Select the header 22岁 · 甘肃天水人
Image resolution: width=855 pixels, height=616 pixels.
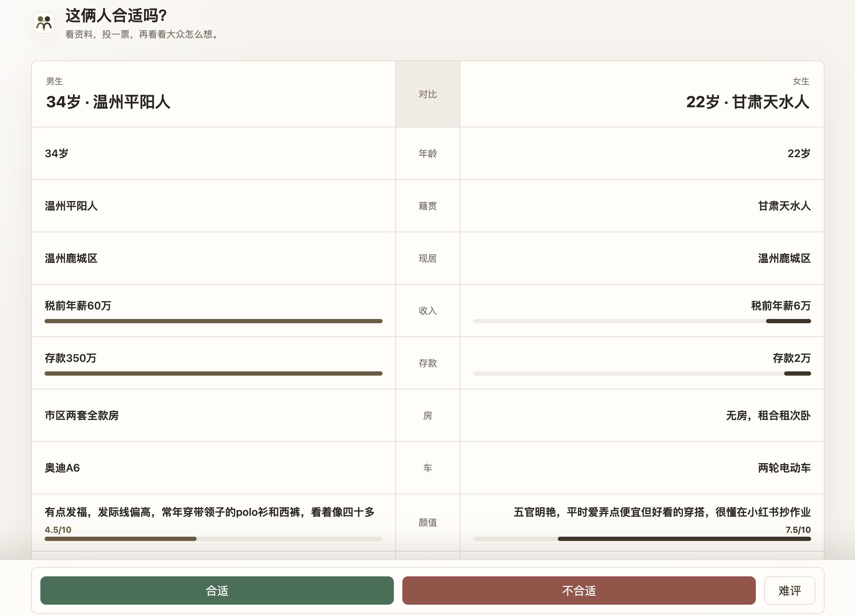[x=748, y=102]
